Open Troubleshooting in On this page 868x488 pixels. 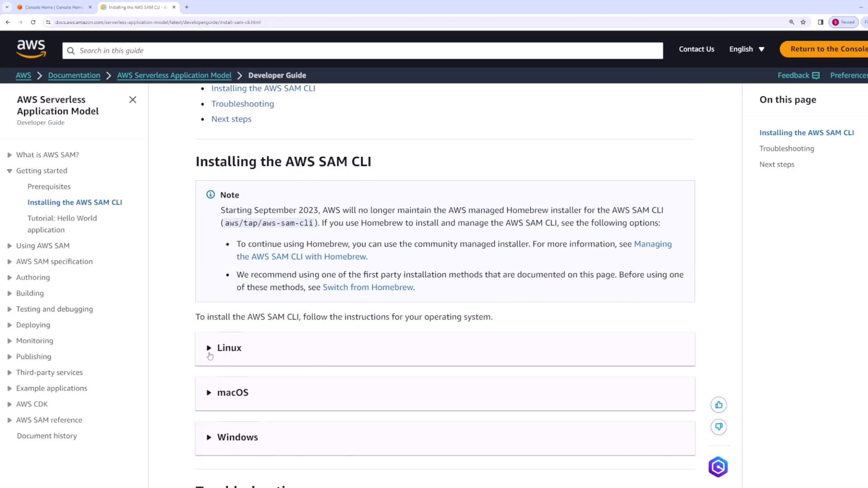(x=786, y=149)
